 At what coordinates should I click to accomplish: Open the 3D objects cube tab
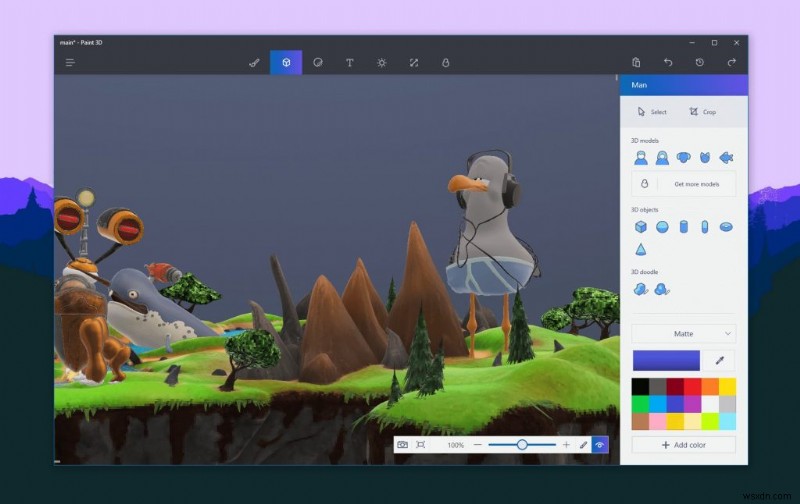pyautogui.click(x=286, y=63)
